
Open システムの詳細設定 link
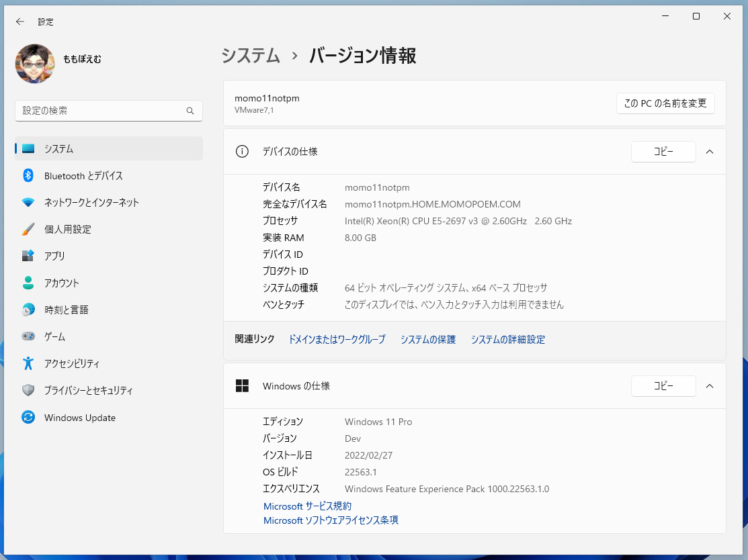(507, 339)
